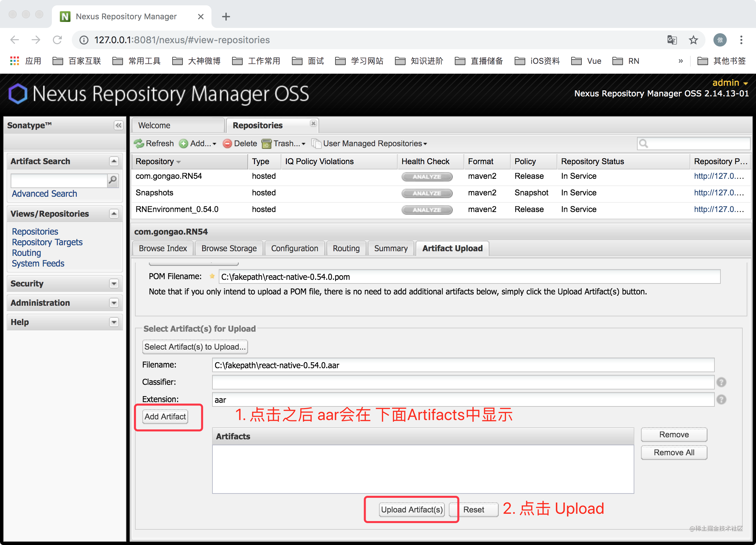Click the artifact search magnifier icon

coord(113,180)
